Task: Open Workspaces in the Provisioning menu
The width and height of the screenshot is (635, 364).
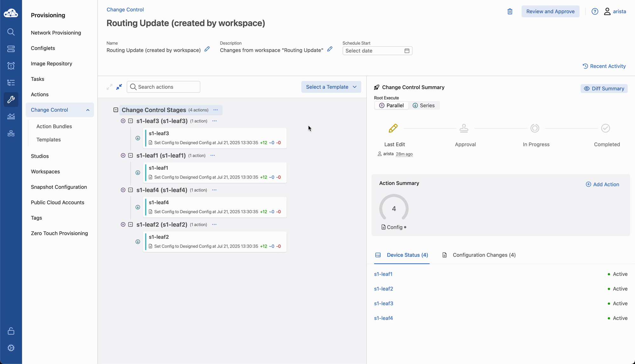Action: coord(45,171)
